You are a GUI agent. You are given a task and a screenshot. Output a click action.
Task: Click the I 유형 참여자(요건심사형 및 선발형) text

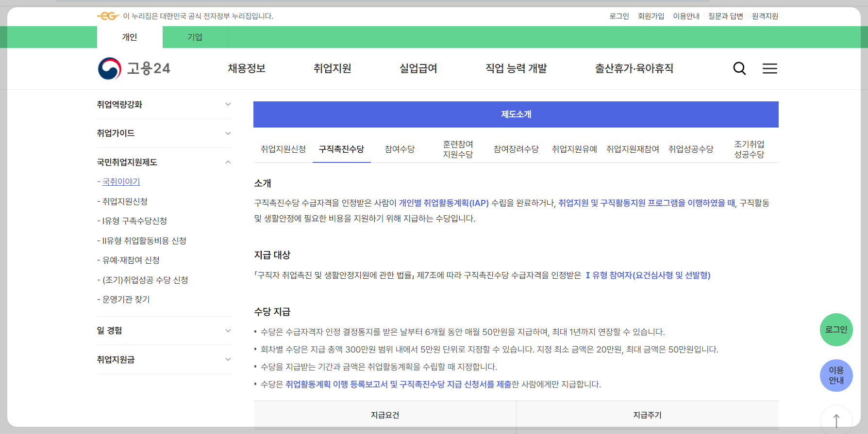pos(648,275)
